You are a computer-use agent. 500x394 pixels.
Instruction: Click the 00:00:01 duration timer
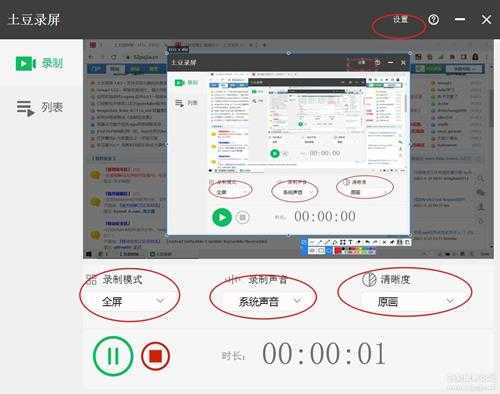click(x=324, y=354)
